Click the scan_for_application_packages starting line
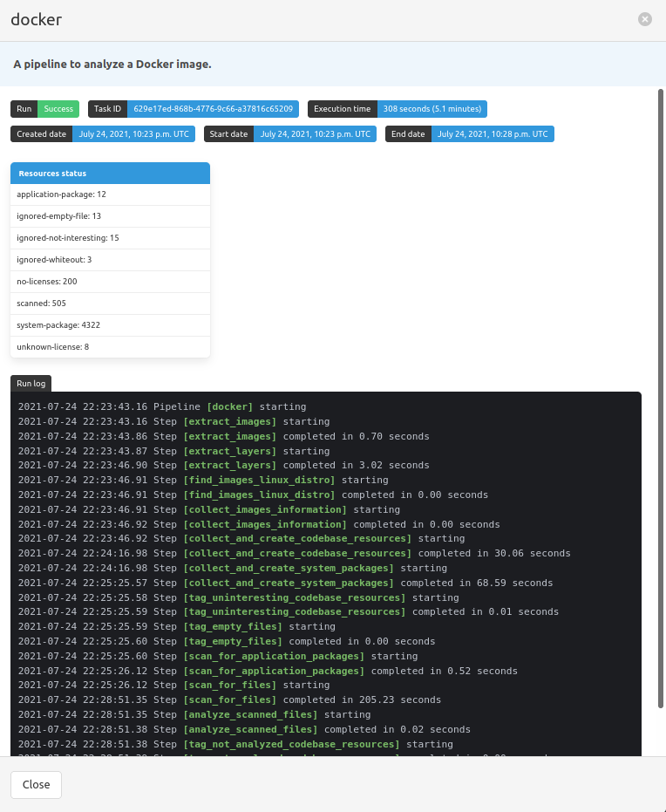 coord(218,656)
